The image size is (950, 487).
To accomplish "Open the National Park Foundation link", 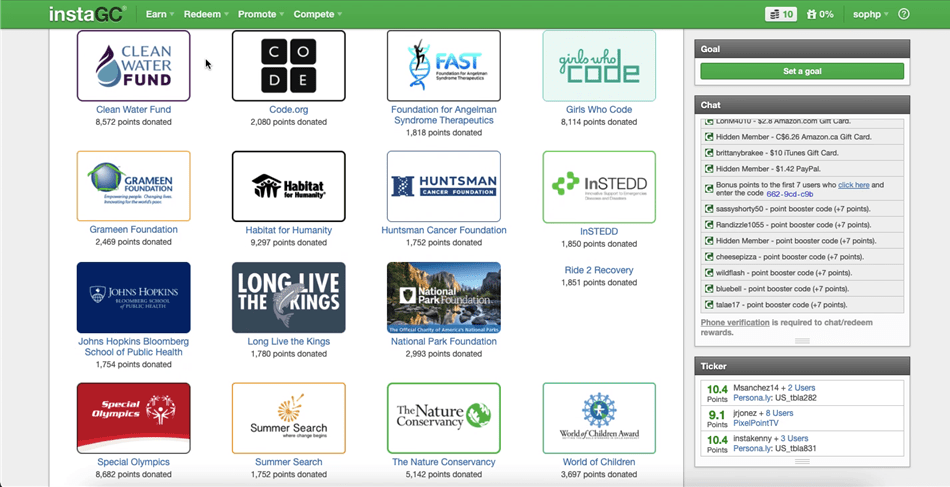I will (443, 342).
